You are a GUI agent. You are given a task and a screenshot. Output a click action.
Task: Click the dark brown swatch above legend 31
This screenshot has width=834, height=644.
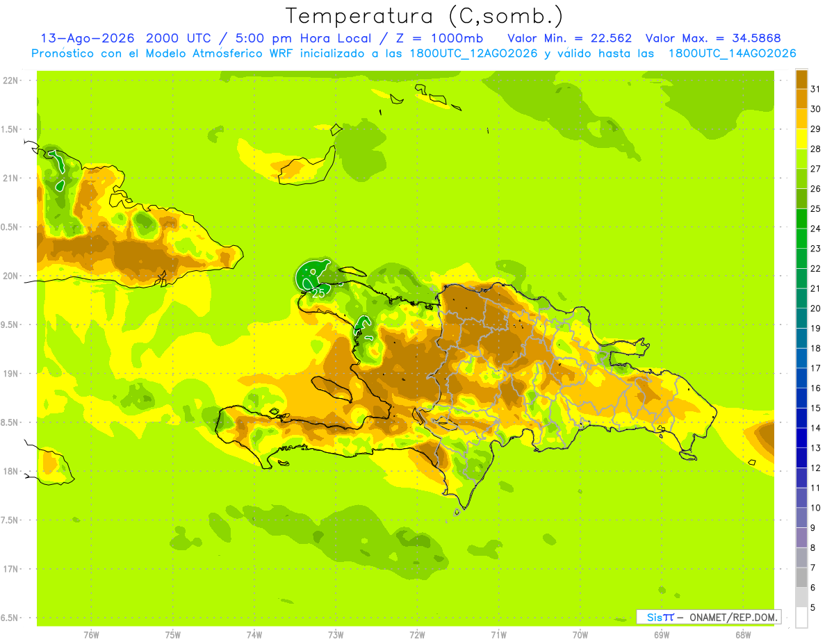(801, 79)
